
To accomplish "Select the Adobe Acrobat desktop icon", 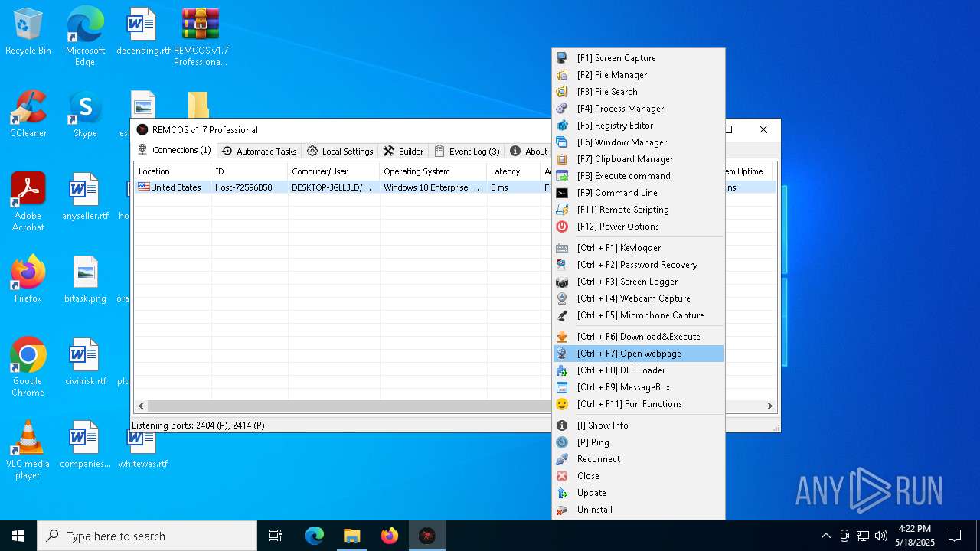I will (x=28, y=202).
